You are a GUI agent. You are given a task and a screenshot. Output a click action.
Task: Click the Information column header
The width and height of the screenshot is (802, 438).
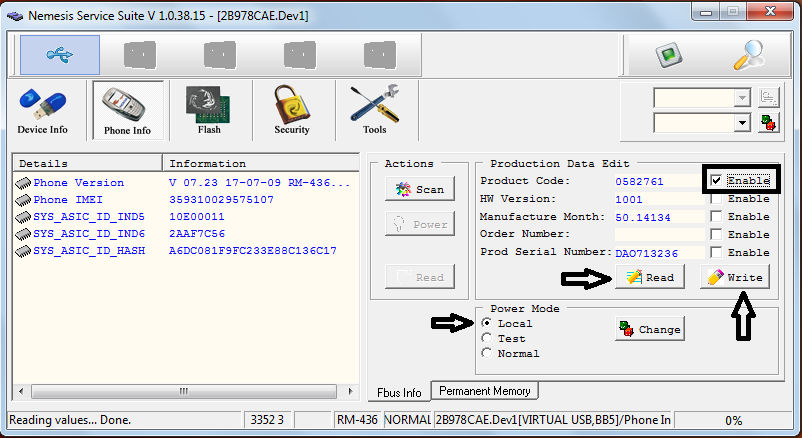click(261, 164)
